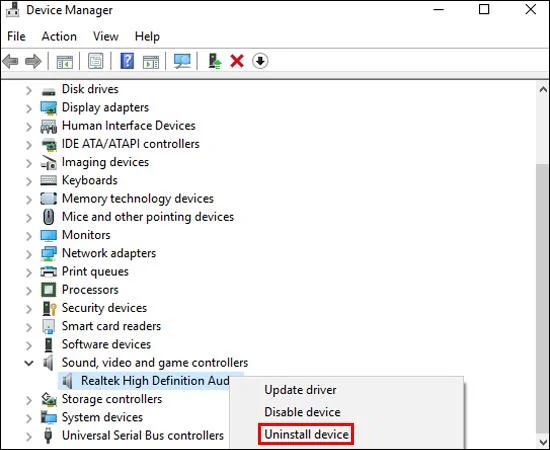550x450 pixels.
Task: Open Properties via the toolbar icon
Action: pyautogui.click(x=96, y=61)
